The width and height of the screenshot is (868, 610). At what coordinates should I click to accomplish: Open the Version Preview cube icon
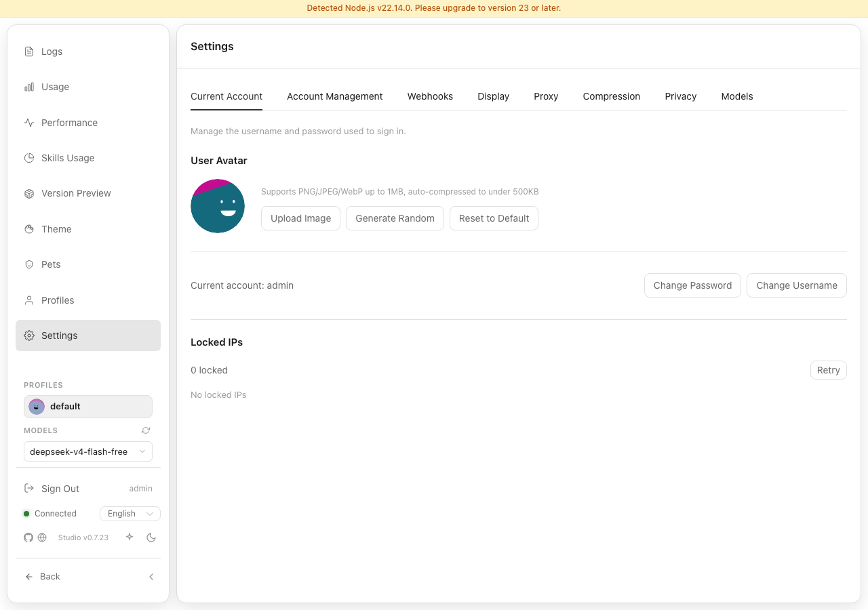(29, 193)
